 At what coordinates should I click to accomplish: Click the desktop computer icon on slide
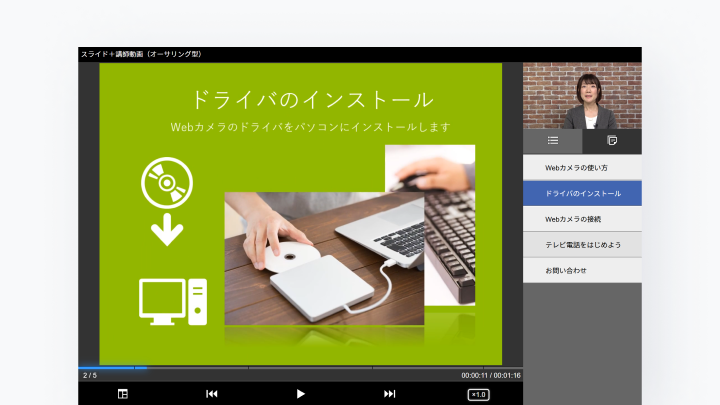[173, 302]
